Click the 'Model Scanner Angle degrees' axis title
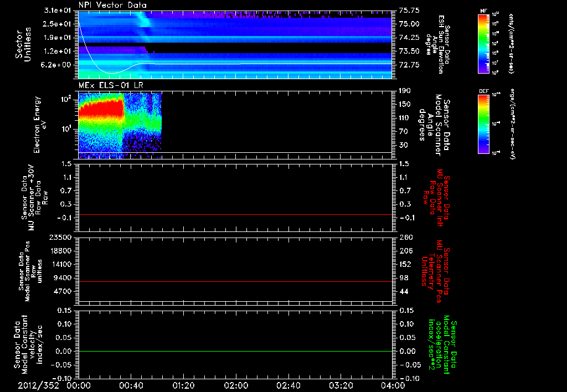This screenshot has width=567, height=392. coord(435,125)
